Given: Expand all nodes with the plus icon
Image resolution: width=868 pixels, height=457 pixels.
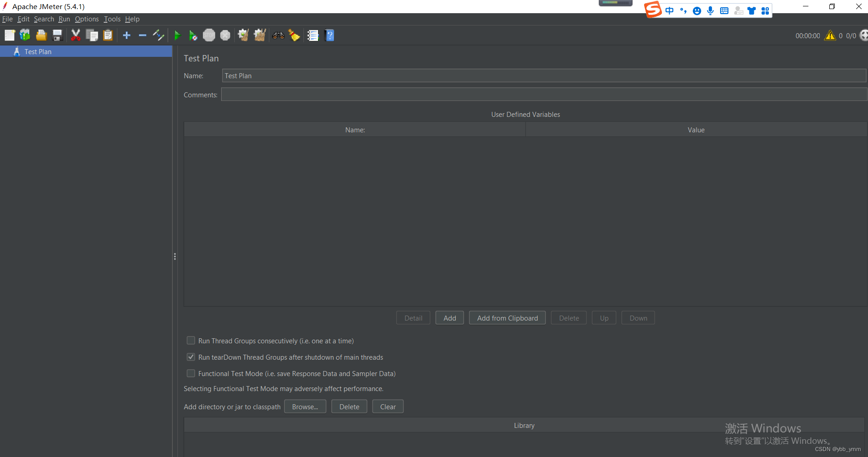Looking at the screenshot, I should pyautogui.click(x=126, y=35).
